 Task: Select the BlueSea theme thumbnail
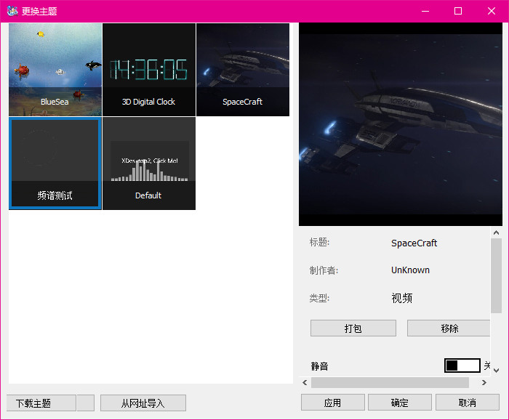click(55, 69)
